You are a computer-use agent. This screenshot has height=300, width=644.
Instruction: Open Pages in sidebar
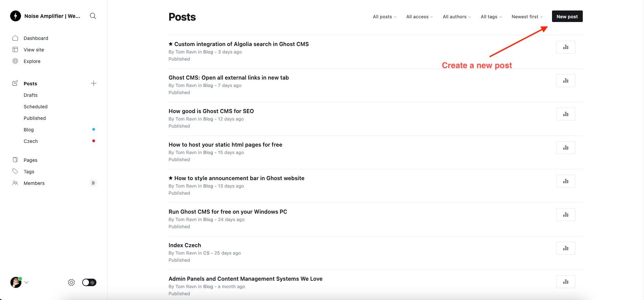click(x=30, y=160)
